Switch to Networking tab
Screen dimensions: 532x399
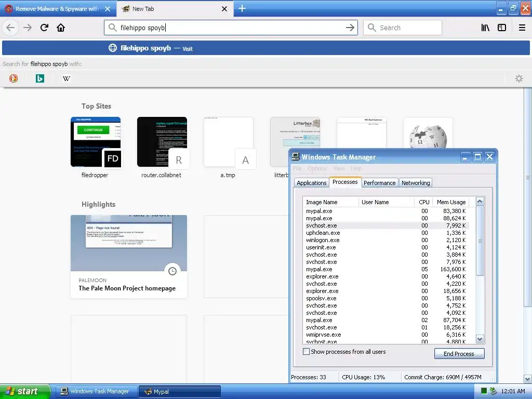click(416, 183)
